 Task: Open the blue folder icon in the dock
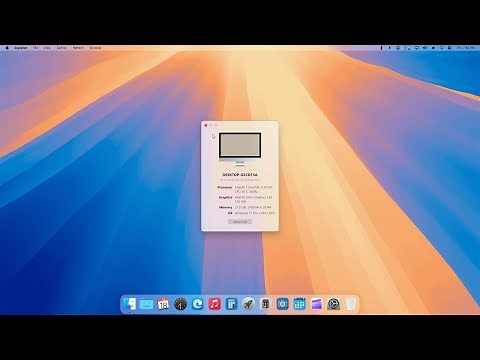(x=146, y=304)
